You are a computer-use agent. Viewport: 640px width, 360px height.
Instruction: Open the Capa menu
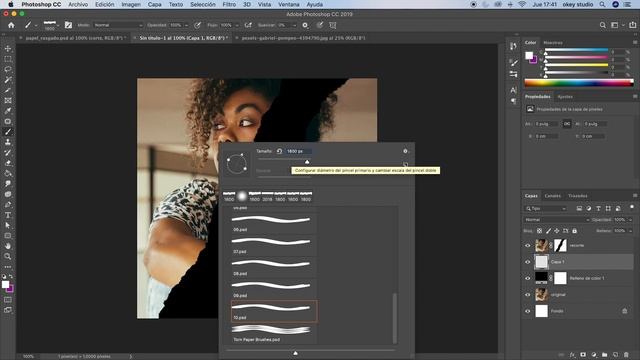tap(154, 4)
